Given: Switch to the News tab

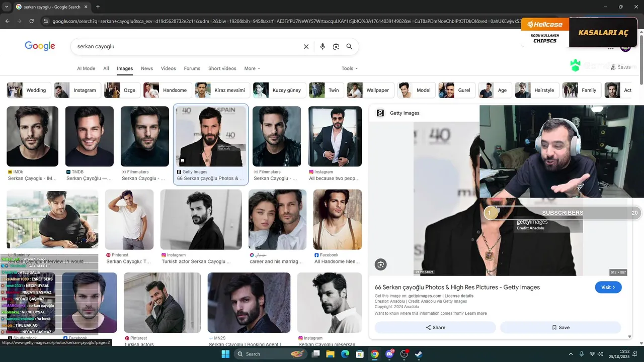Looking at the screenshot, I should [147, 68].
